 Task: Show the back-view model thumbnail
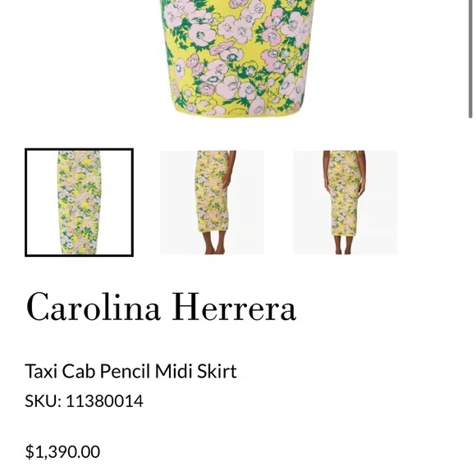coord(346,203)
